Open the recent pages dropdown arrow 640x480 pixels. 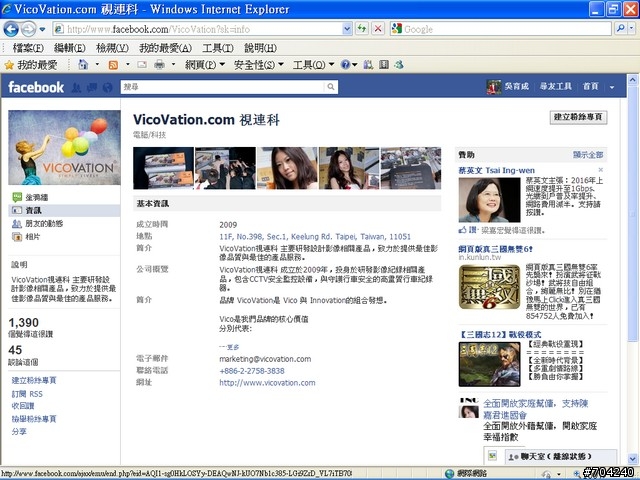click(x=42, y=29)
